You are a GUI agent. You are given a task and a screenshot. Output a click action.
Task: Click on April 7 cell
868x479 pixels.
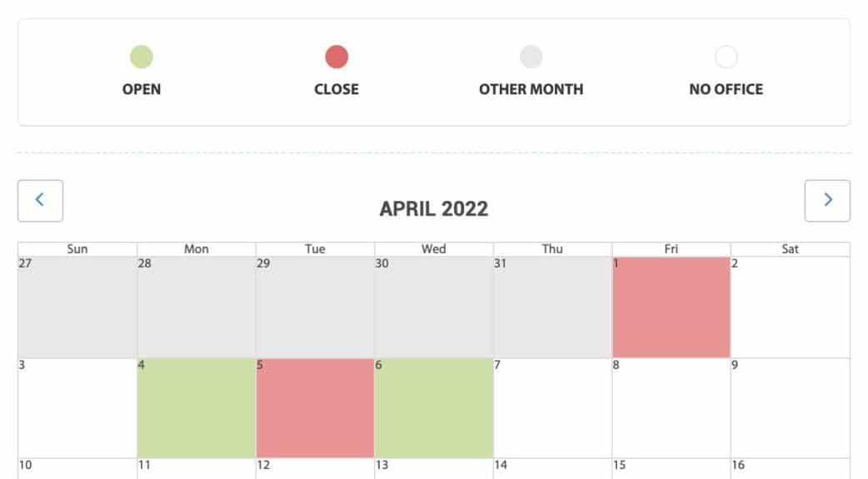tap(552, 408)
